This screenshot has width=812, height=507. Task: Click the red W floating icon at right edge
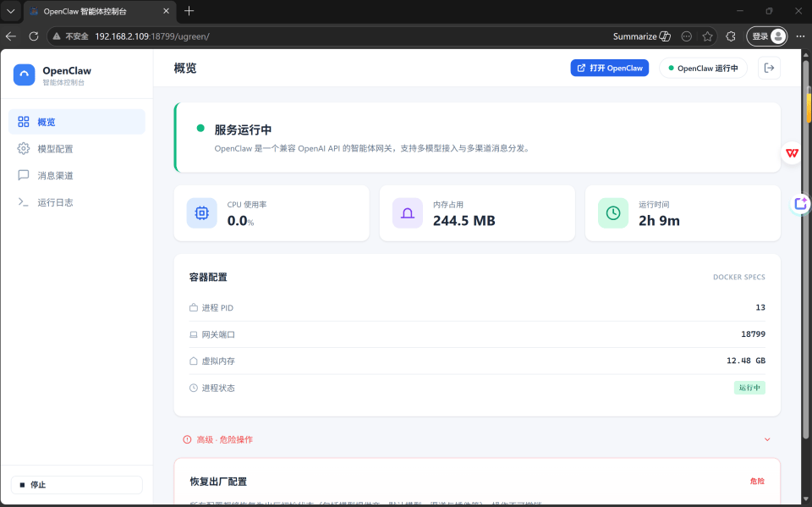(x=792, y=153)
